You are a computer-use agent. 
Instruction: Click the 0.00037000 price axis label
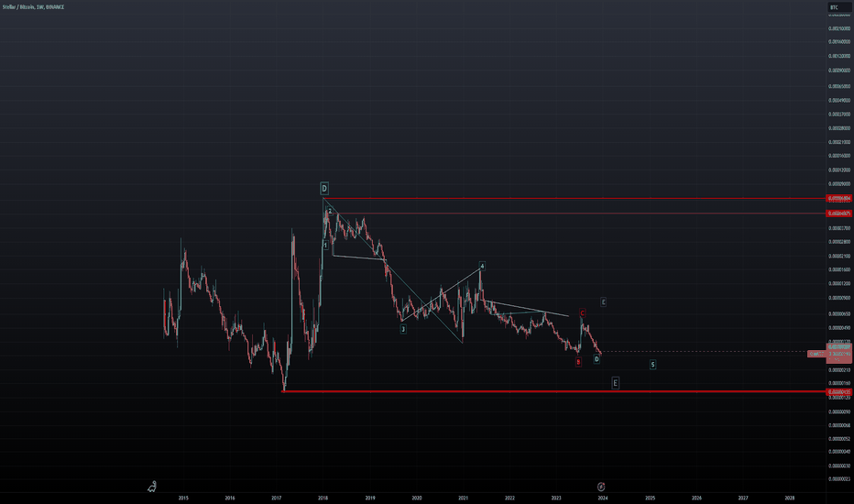839,115
